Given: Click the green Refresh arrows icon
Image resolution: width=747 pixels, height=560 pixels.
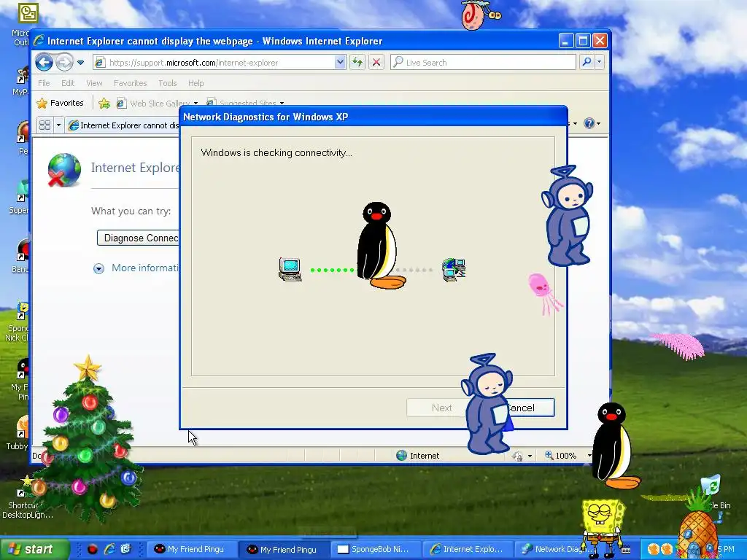Looking at the screenshot, I should pos(357,63).
